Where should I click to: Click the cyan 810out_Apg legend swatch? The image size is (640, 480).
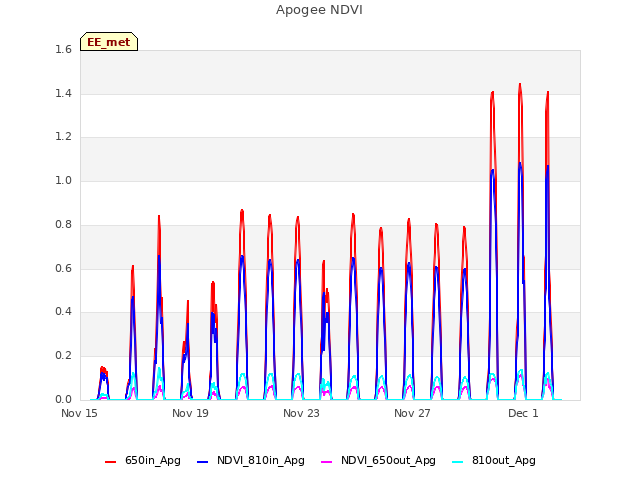[458, 462]
